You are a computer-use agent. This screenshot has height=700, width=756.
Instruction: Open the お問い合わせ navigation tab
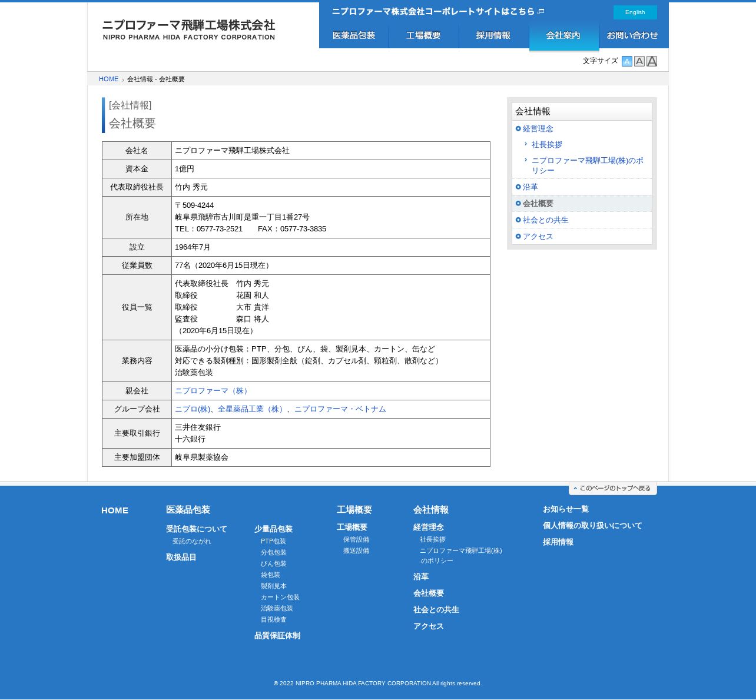point(634,36)
